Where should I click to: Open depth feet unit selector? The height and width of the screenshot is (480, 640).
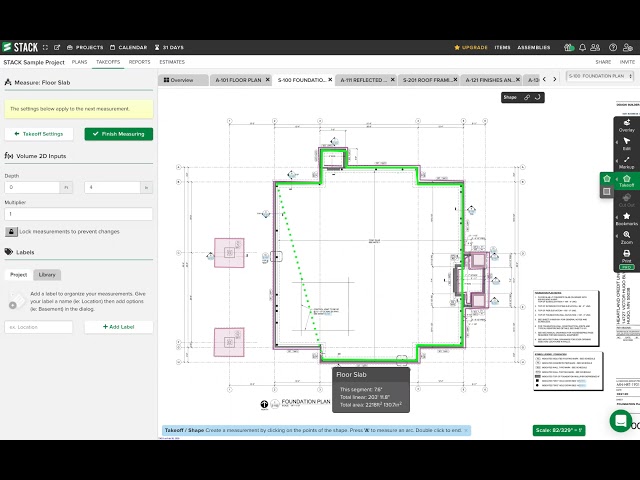pyautogui.click(x=66, y=187)
